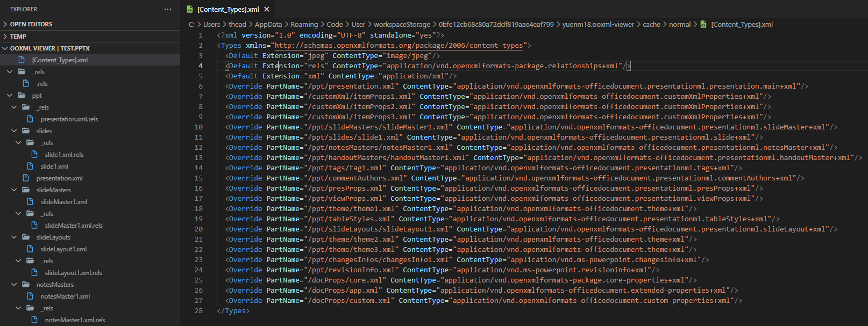Viewport: 868px width, 326px height.
Task: Click the 'yuenm18.ooxml-viewer' breadcrumb segment
Action: click(598, 25)
